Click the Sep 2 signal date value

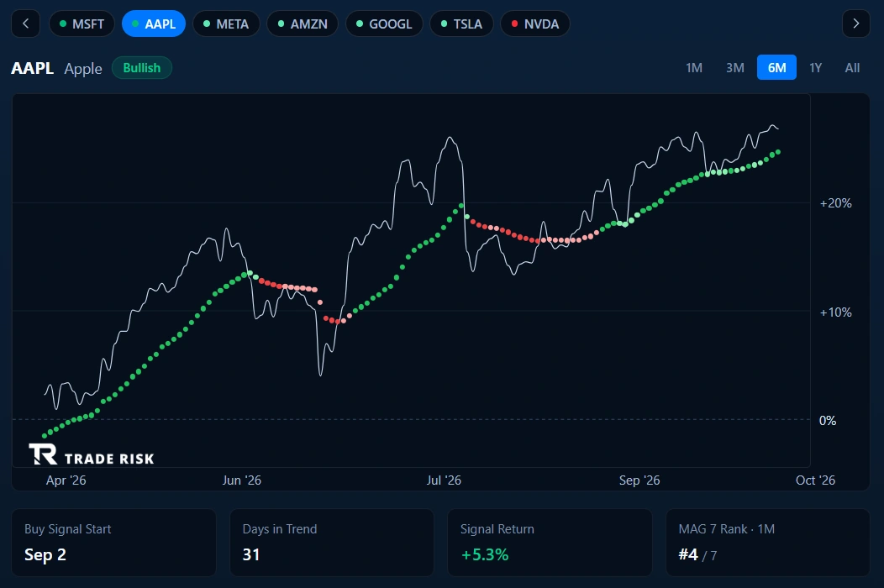point(45,554)
